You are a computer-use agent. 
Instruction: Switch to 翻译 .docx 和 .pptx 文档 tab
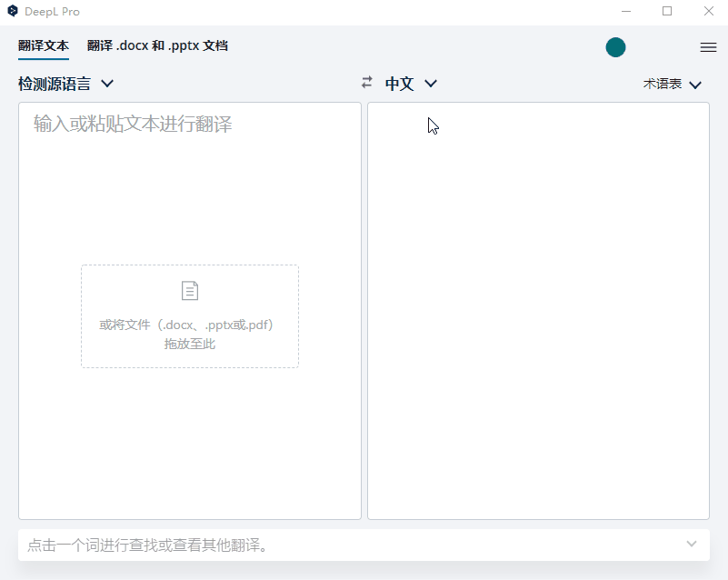(x=157, y=46)
